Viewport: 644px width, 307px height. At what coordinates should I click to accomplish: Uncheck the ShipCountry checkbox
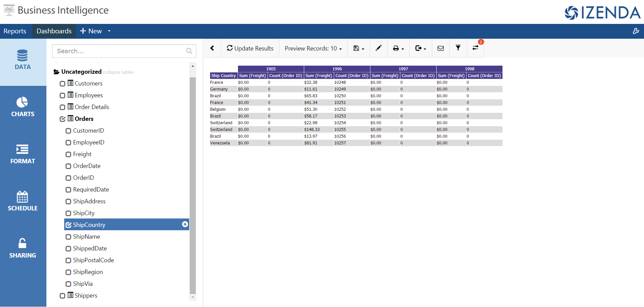point(68,225)
